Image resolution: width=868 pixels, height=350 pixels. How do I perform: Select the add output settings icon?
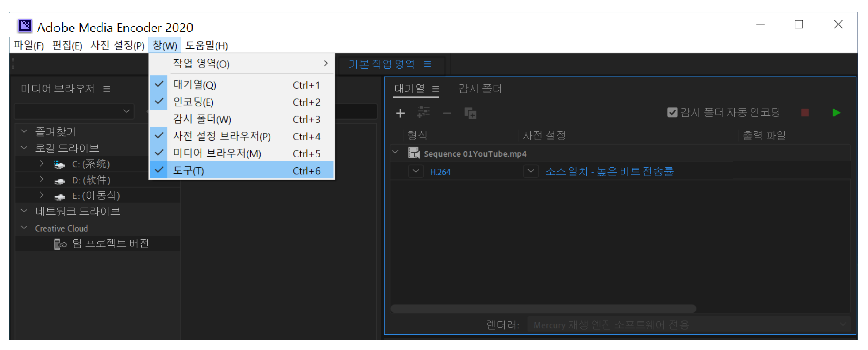[x=424, y=113]
